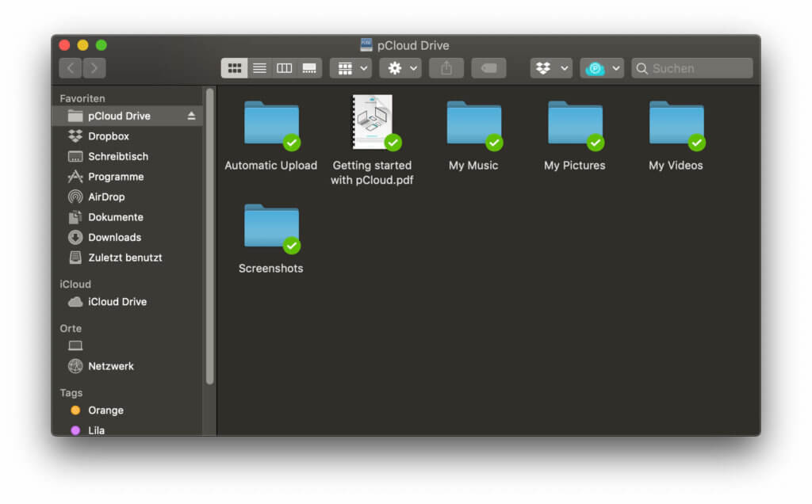This screenshot has height=504, width=812.
Task: Click the Share toolbar button
Action: pyautogui.click(x=446, y=68)
